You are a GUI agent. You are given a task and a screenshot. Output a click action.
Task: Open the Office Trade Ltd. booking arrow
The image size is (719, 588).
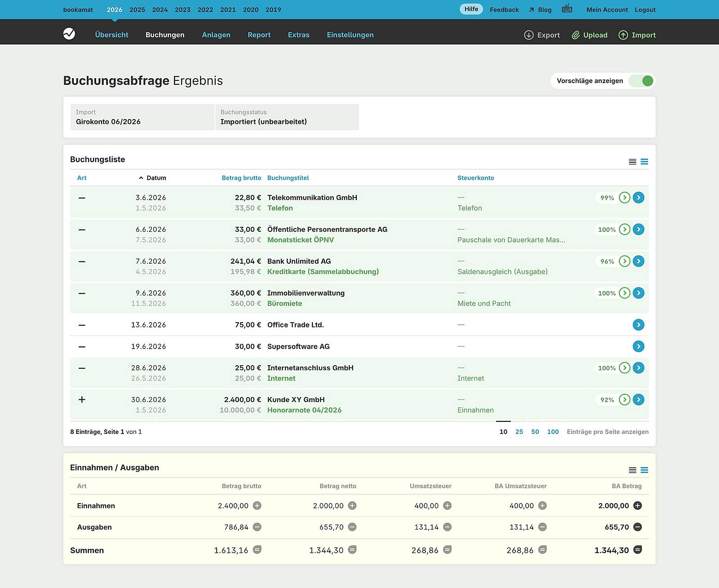638,325
